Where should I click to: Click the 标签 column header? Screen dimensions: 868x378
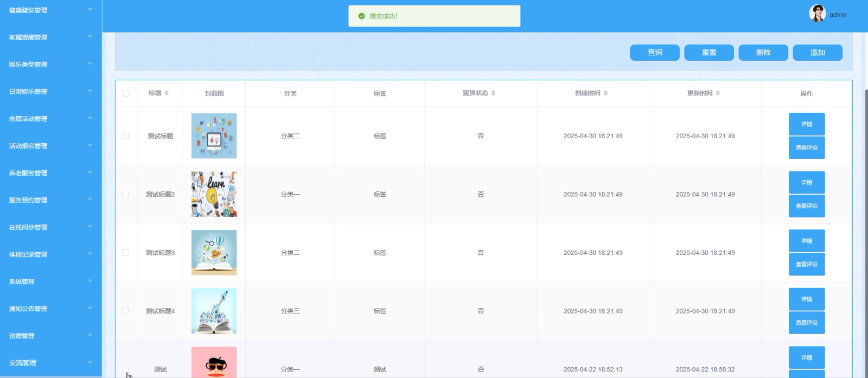pyautogui.click(x=380, y=93)
